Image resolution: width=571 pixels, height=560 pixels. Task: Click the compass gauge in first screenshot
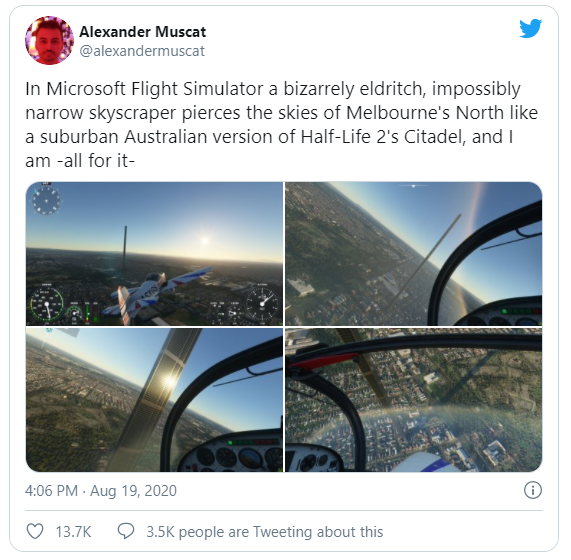coord(46,200)
